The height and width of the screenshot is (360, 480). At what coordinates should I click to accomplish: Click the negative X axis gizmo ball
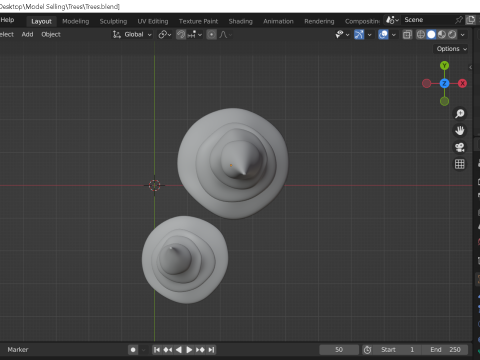point(426,83)
